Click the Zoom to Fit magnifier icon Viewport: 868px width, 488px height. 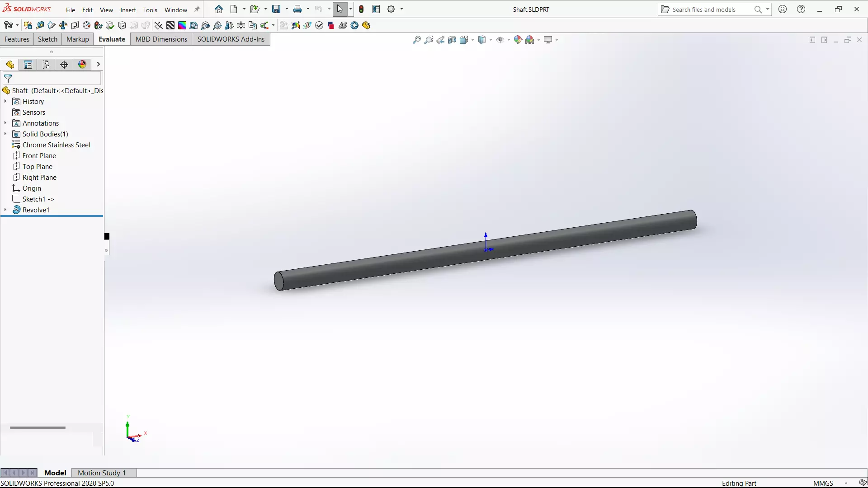click(x=417, y=40)
